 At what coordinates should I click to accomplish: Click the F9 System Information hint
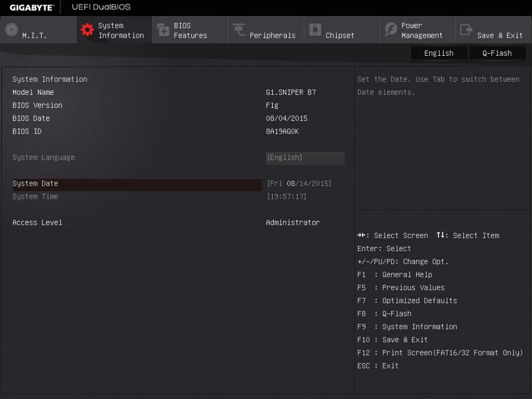407,327
